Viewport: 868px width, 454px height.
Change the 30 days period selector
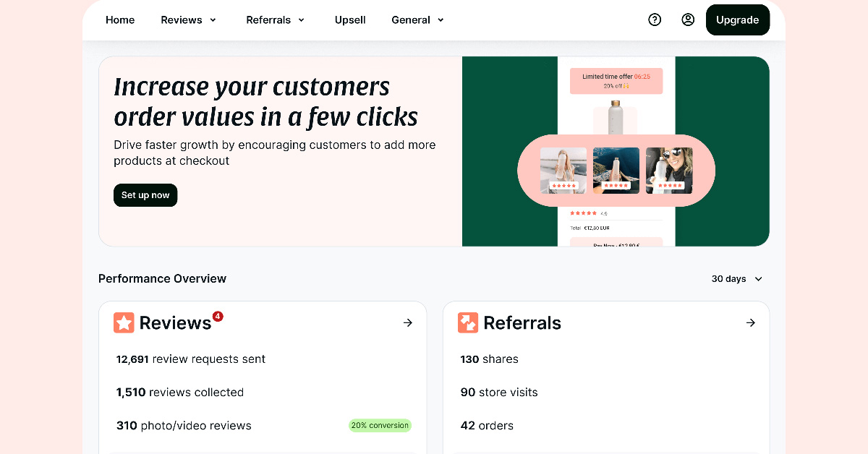pyautogui.click(x=737, y=279)
